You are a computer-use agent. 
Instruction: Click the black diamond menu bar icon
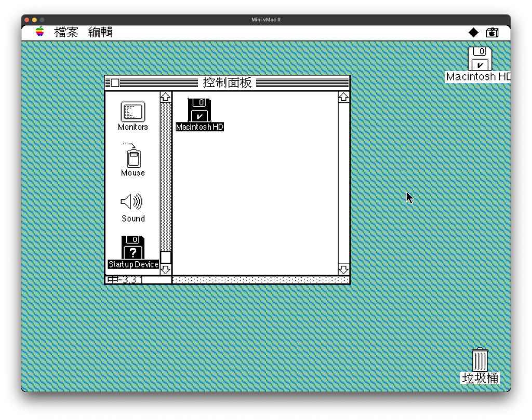click(473, 32)
